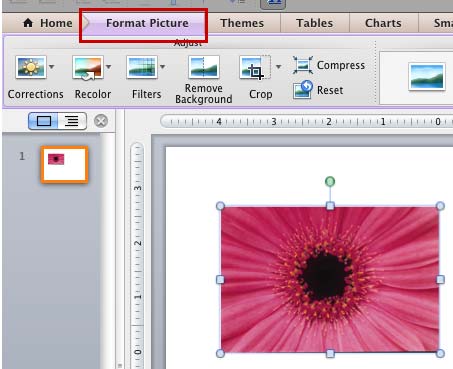
Task: Click the bottom-middle resize handle of picture
Action: pyautogui.click(x=330, y=353)
